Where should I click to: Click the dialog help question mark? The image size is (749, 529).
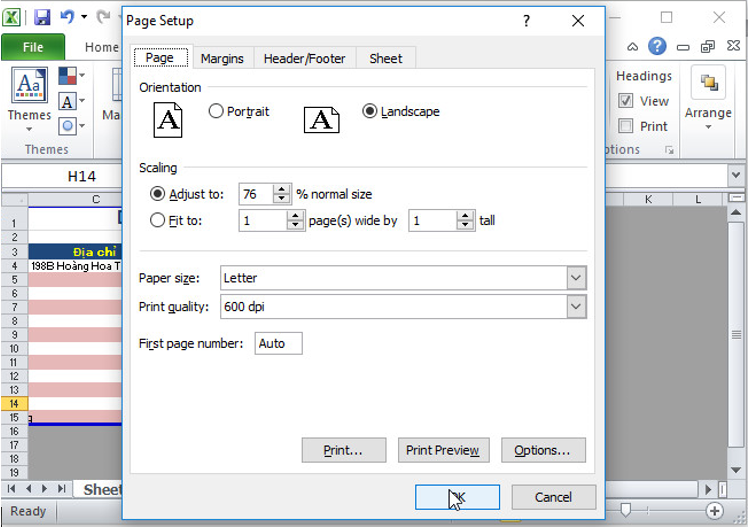point(527,21)
